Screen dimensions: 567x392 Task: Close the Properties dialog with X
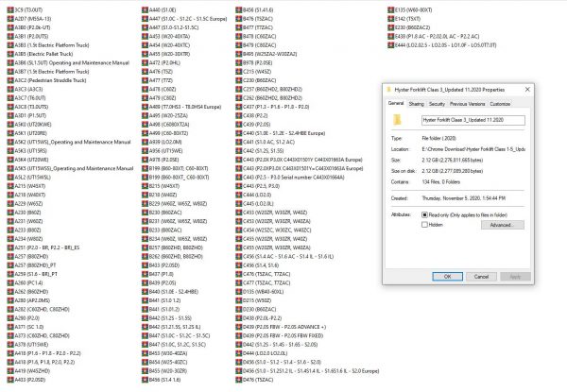point(527,89)
